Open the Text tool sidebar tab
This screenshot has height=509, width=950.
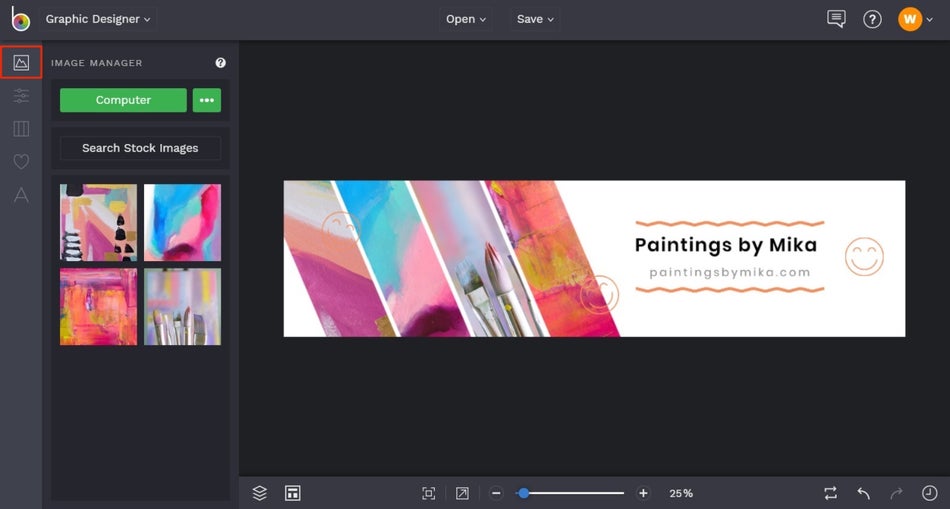click(x=21, y=195)
